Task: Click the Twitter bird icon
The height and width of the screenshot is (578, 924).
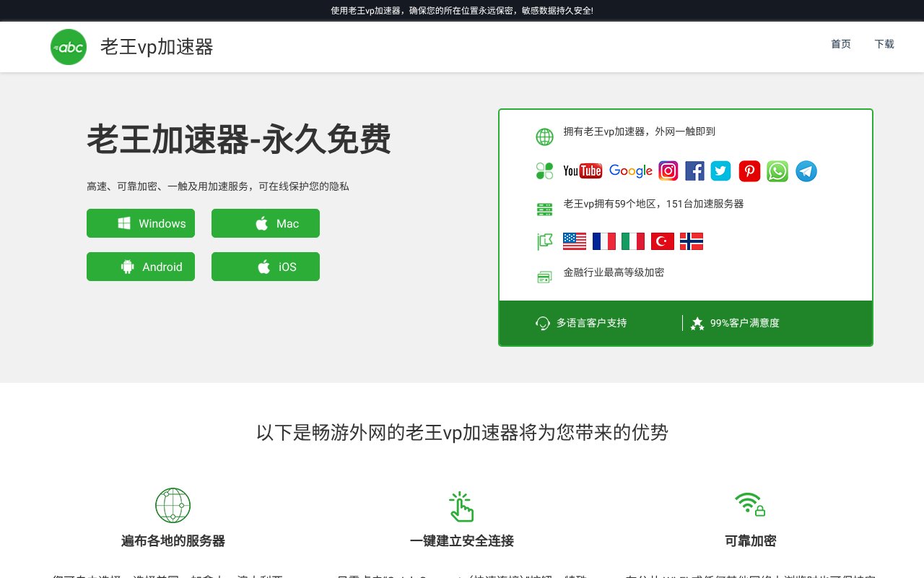Action: (720, 171)
